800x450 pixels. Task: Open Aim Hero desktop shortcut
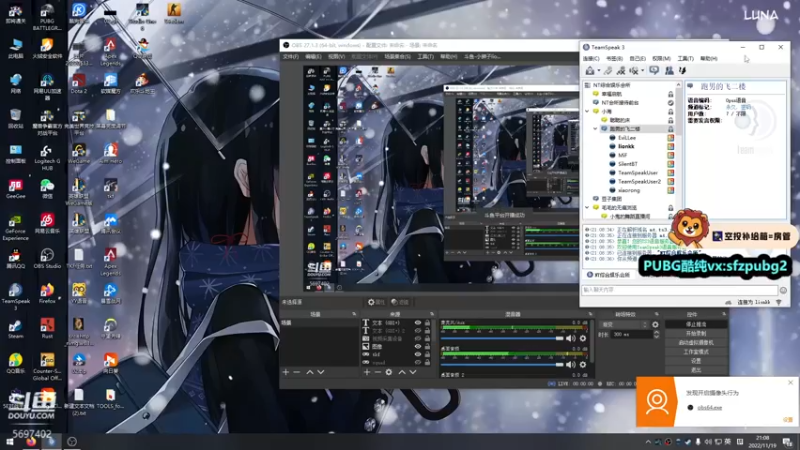tap(110, 154)
